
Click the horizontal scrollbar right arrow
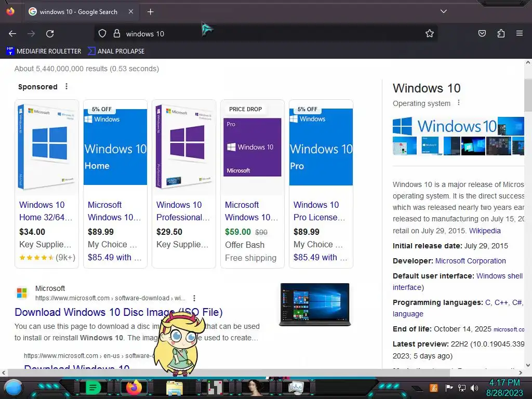(521, 373)
